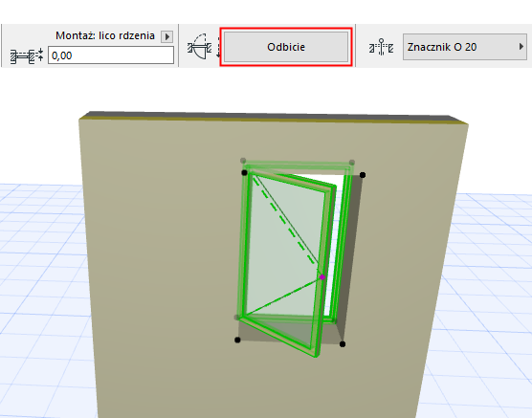Select the top-right black hotspot of window opening
Image resolution: width=532 pixels, height=418 pixels.
click(363, 175)
